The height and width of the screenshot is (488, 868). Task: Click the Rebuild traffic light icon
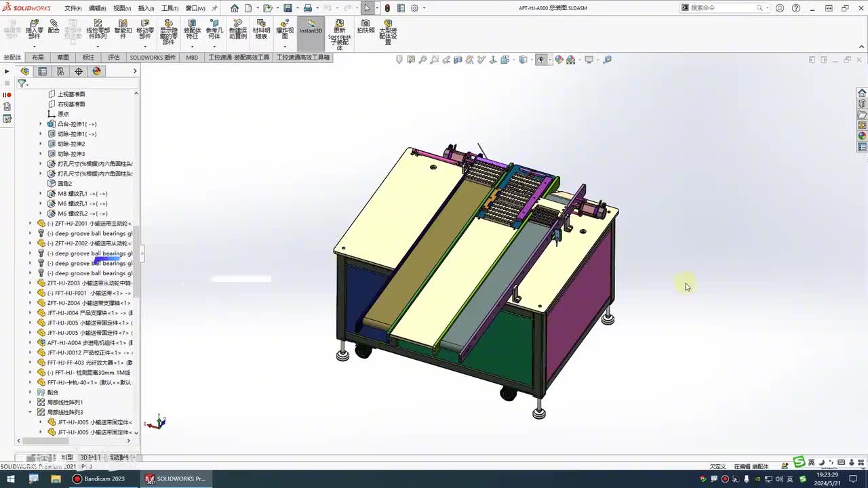click(387, 8)
